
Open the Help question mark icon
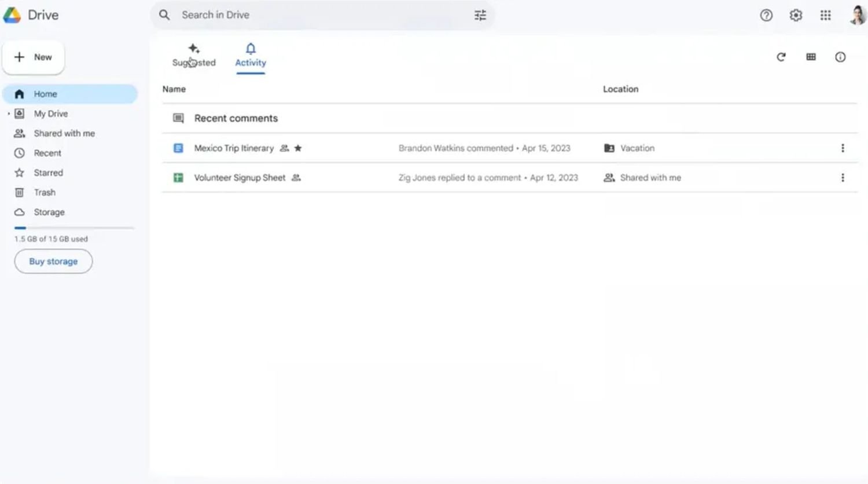(766, 16)
